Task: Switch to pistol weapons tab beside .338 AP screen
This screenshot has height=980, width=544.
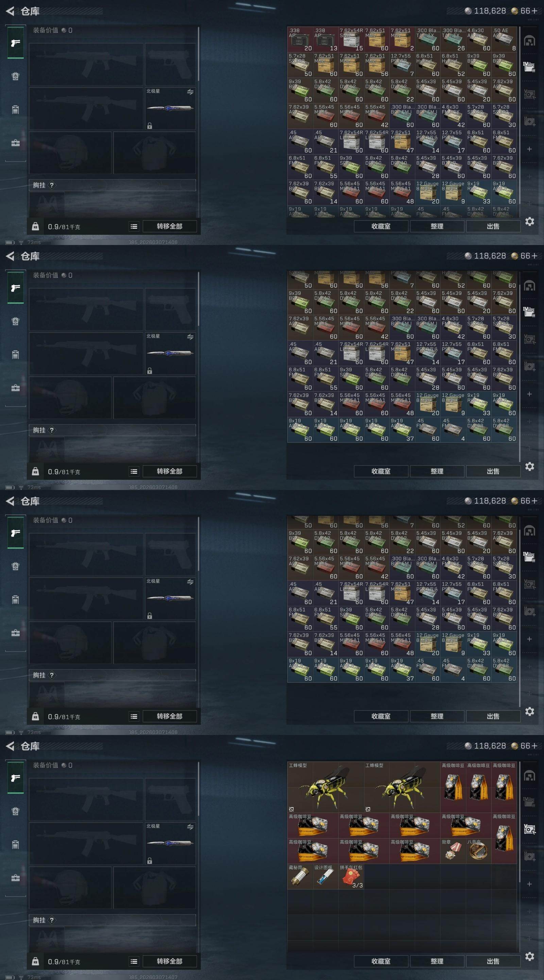Action: (16, 43)
